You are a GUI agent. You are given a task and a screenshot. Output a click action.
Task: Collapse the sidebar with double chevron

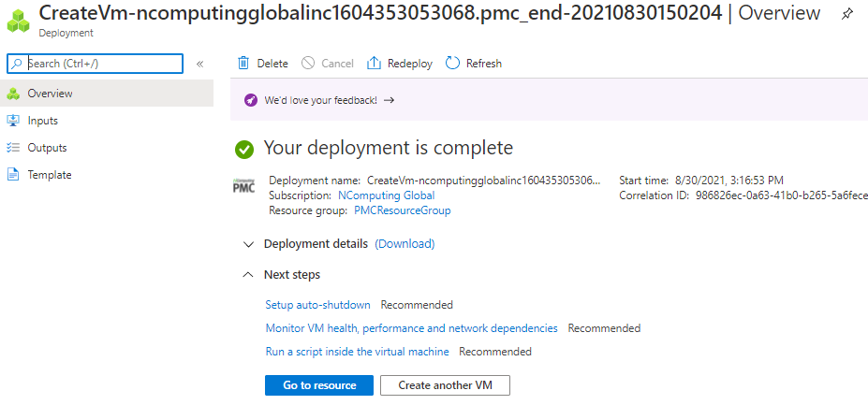tap(199, 64)
